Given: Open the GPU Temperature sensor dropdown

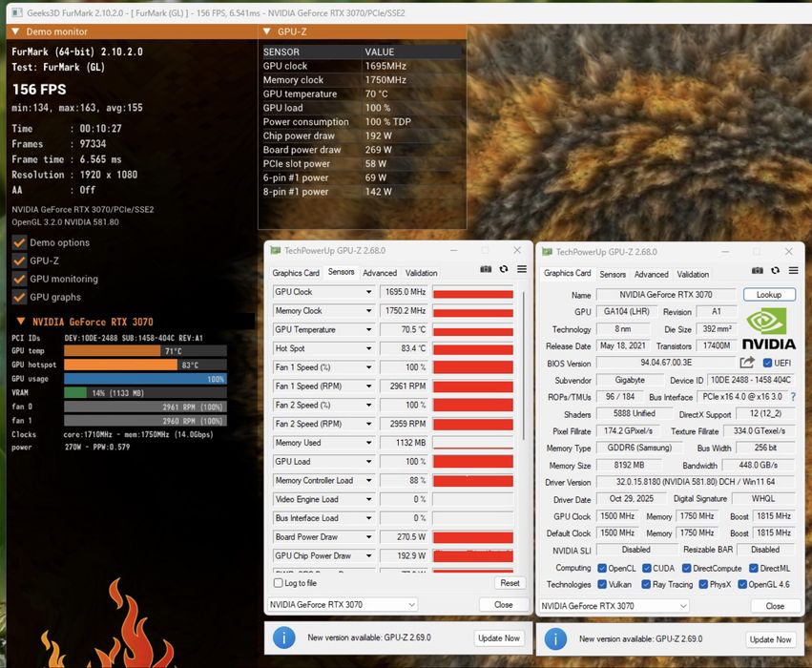Looking at the screenshot, I should click(x=368, y=330).
